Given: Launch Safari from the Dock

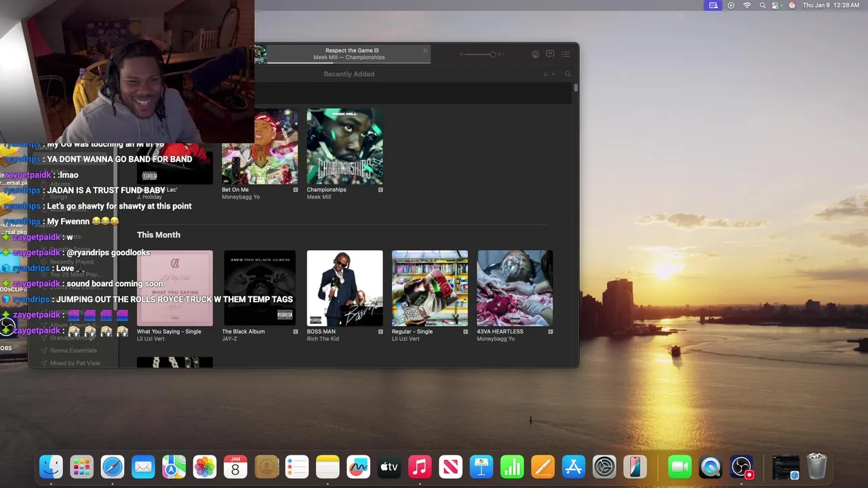Looking at the screenshot, I should [x=113, y=466].
